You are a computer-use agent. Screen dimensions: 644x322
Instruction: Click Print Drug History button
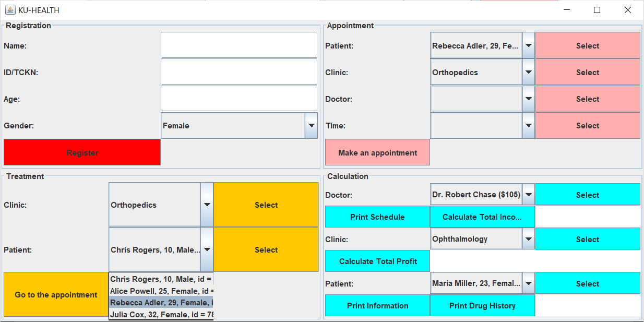click(482, 305)
